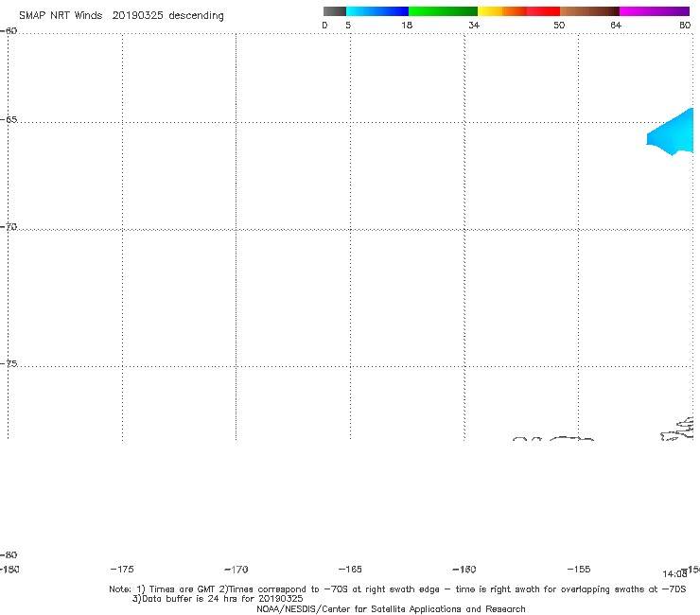Image resolution: width=700 pixels, height=615 pixels.
Task: Select the yellow-orange segment of the colorbar
Action: tap(501, 11)
